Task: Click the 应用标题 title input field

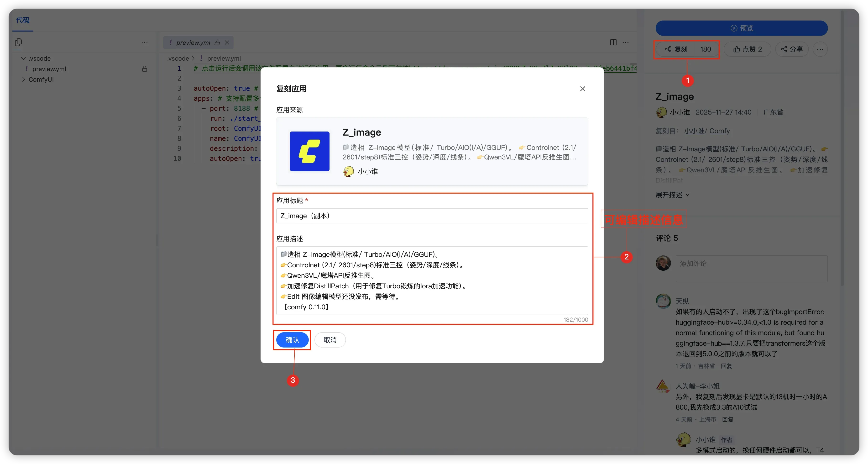Action: click(x=432, y=216)
